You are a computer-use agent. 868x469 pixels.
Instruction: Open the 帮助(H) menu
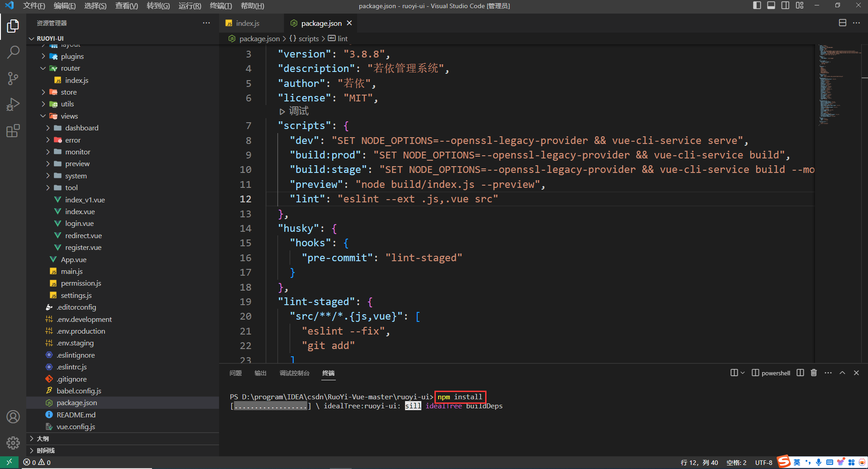(252, 6)
